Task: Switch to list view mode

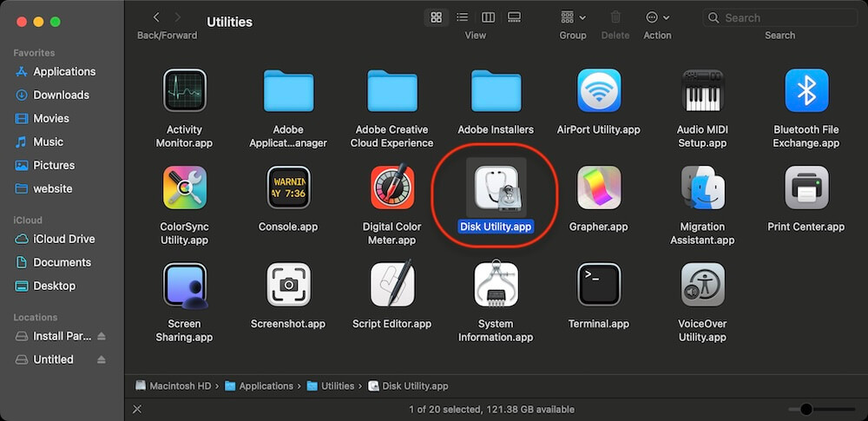Action: click(463, 17)
